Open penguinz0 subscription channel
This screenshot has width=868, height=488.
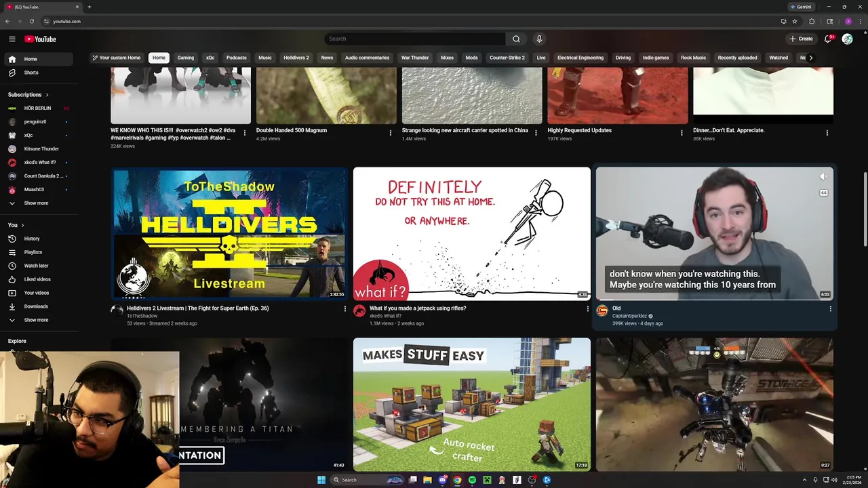click(38, 121)
